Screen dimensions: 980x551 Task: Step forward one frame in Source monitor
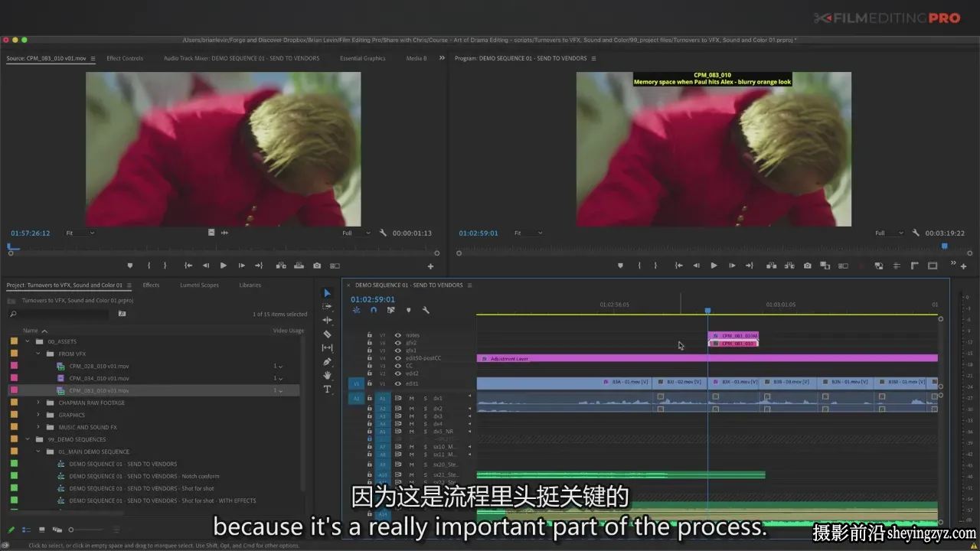coord(241,266)
